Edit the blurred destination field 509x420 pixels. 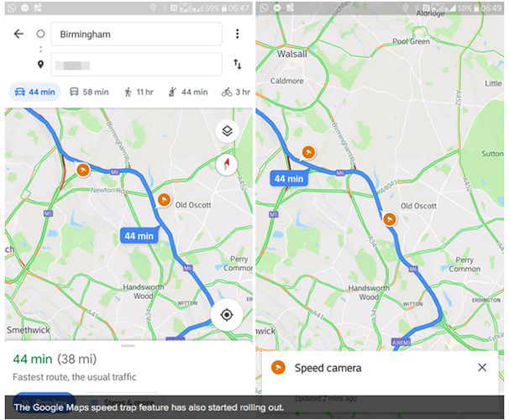(136, 65)
